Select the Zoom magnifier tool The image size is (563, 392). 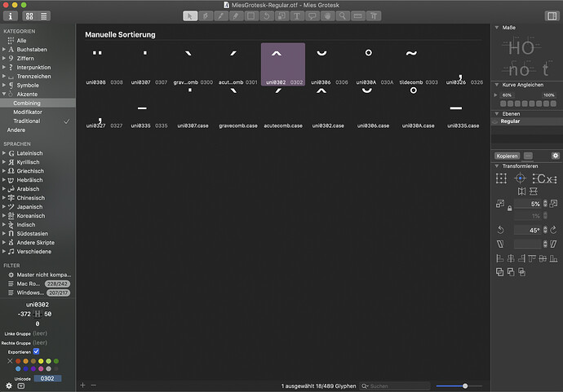point(343,15)
